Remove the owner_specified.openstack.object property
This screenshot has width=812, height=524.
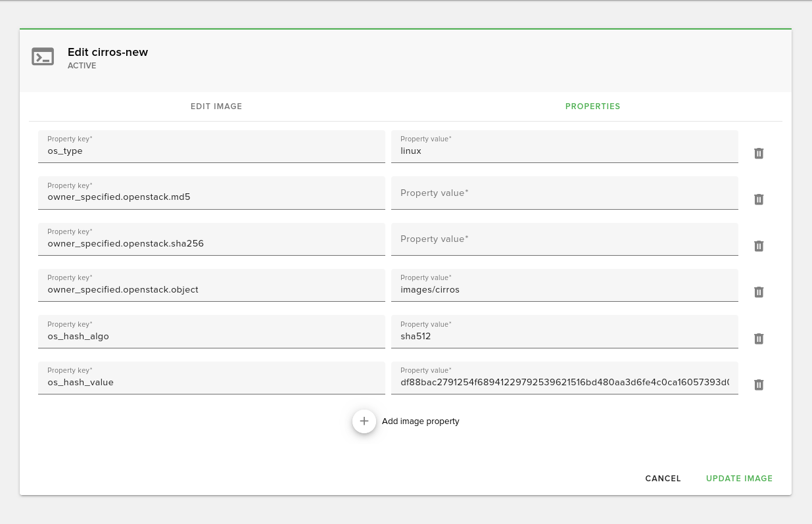[758, 292]
